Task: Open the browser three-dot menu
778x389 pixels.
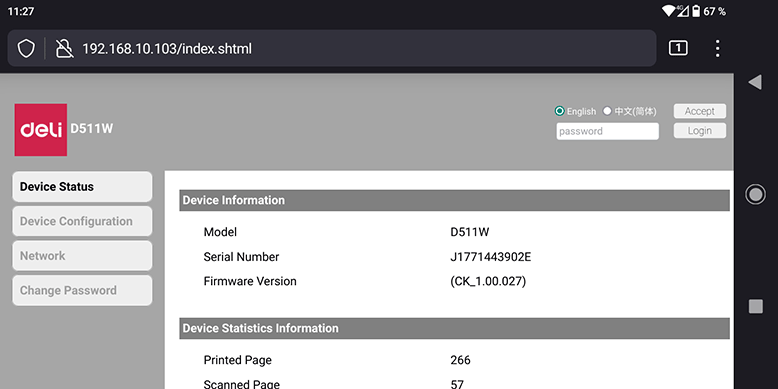Action: pyautogui.click(x=717, y=48)
